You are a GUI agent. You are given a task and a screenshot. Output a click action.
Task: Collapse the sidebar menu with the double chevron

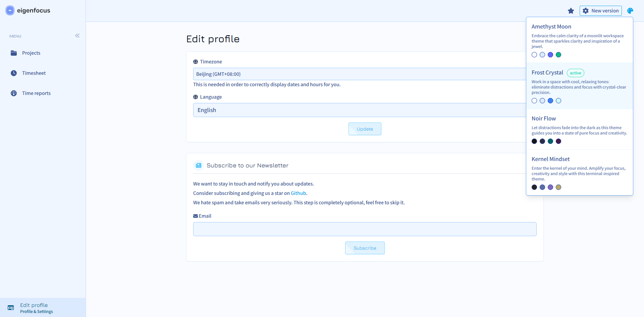coord(77,36)
